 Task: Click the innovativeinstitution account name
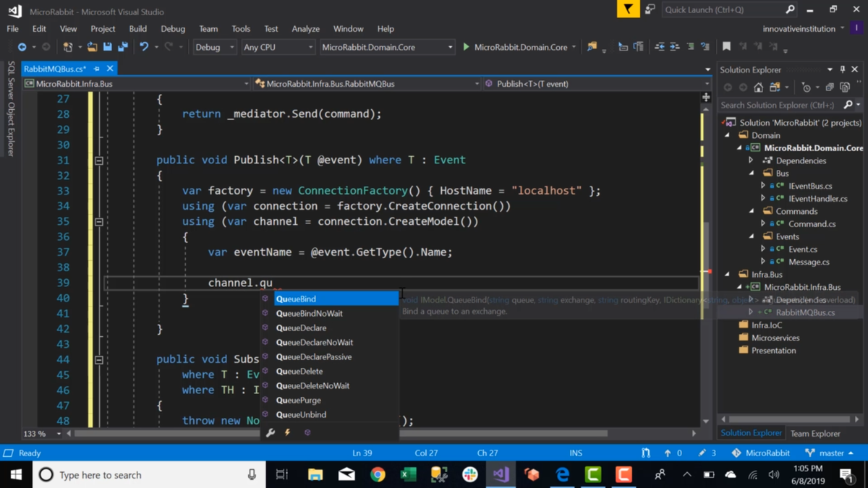point(799,29)
